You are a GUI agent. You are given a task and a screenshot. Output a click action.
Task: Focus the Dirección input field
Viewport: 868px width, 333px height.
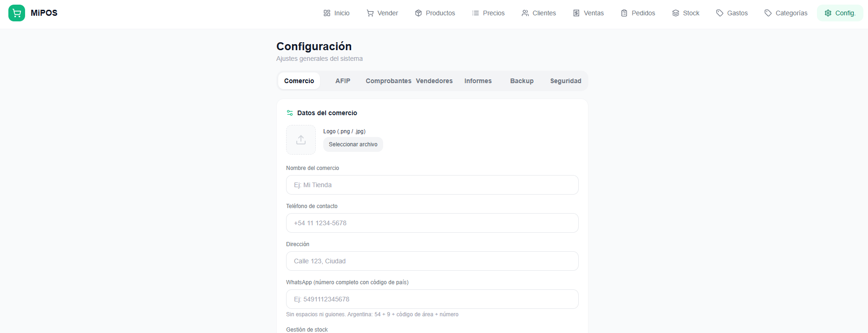(432, 261)
